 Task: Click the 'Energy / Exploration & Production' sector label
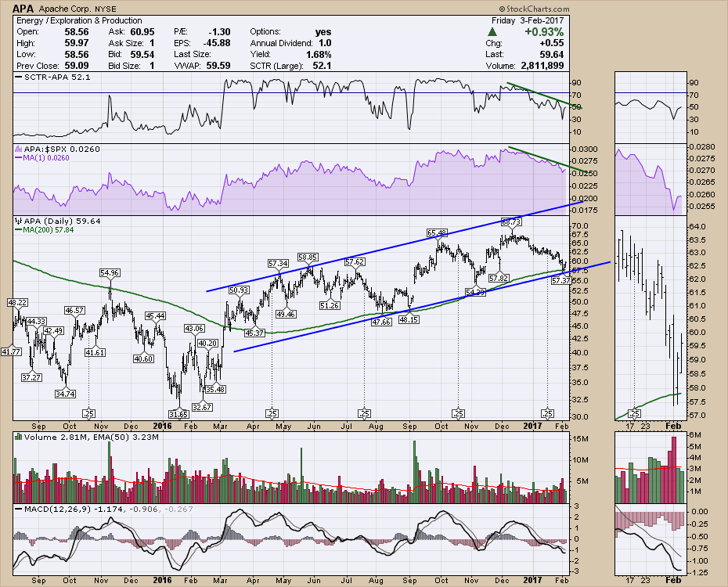tap(79, 20)
